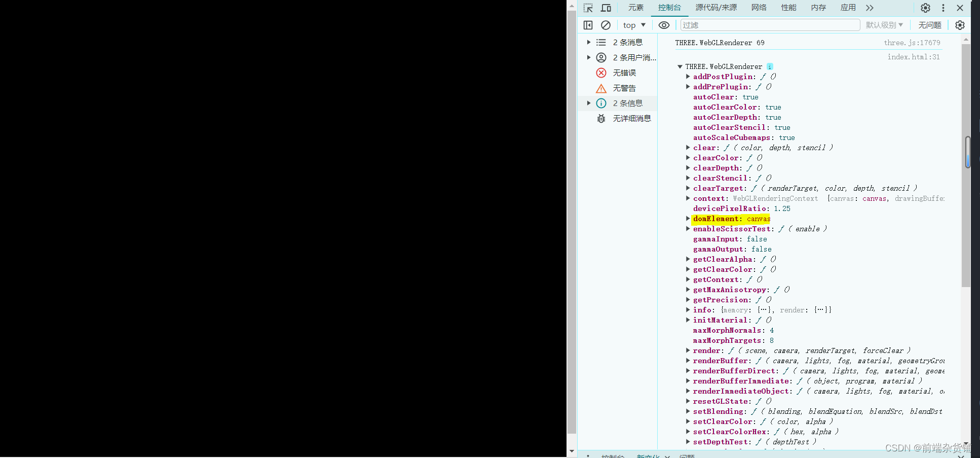Open the index.html:31 source link
The image size is (980, 458).
point(914,57)
